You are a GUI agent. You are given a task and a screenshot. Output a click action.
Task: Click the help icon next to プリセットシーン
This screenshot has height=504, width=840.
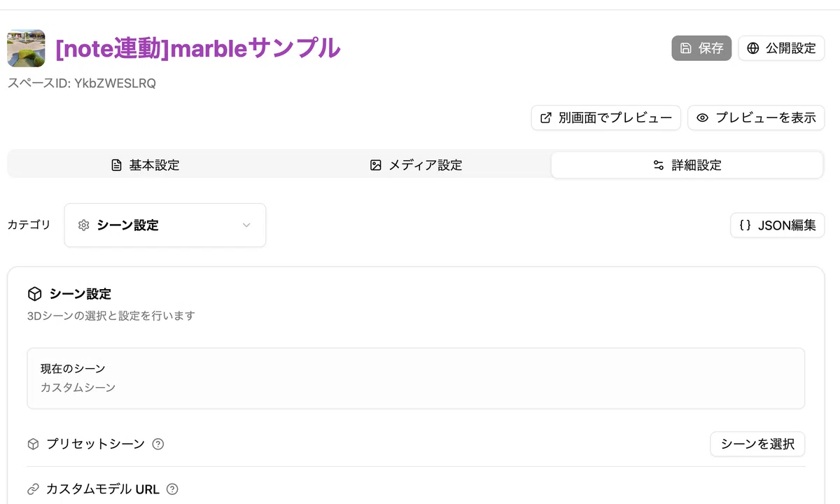[x=158, y=444]
